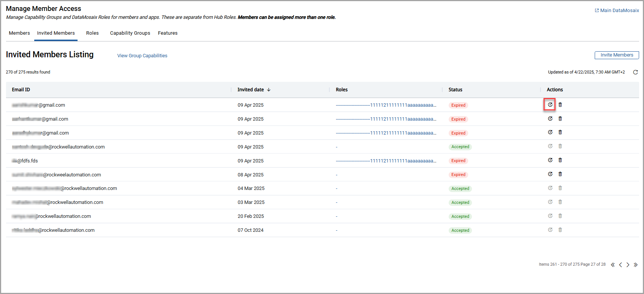Open the Capability Groups tab
Image resolution: width=644 pixels, height=294 pixels.
coord(130,33)
